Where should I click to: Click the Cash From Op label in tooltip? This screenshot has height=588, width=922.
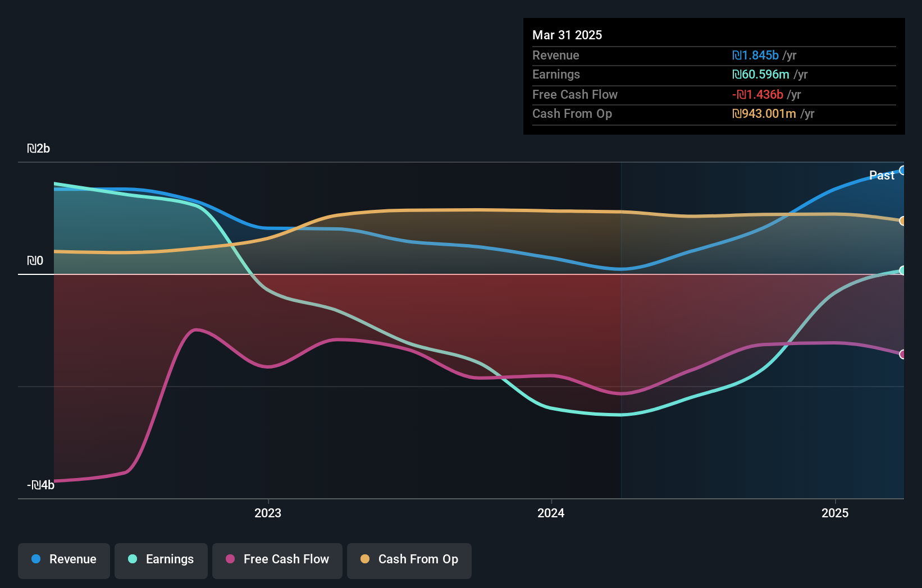pyautogui.click(x=572, y=114)
